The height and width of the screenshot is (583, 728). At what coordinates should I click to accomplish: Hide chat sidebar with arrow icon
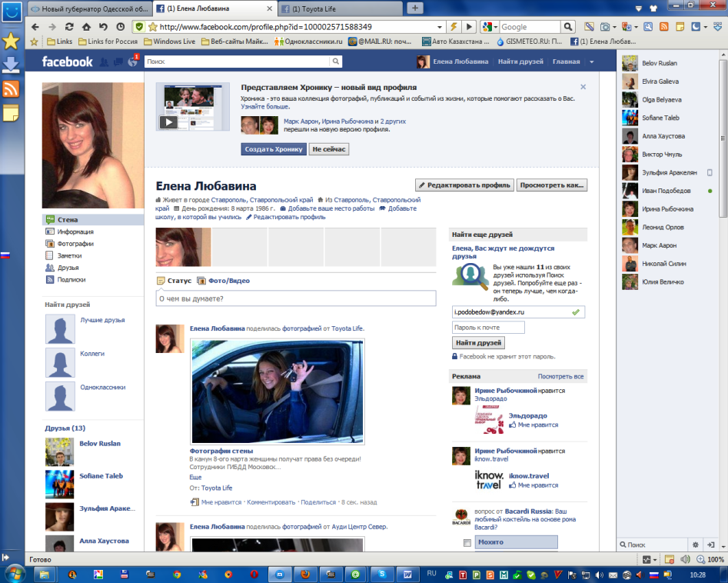[x=711, y=545]
